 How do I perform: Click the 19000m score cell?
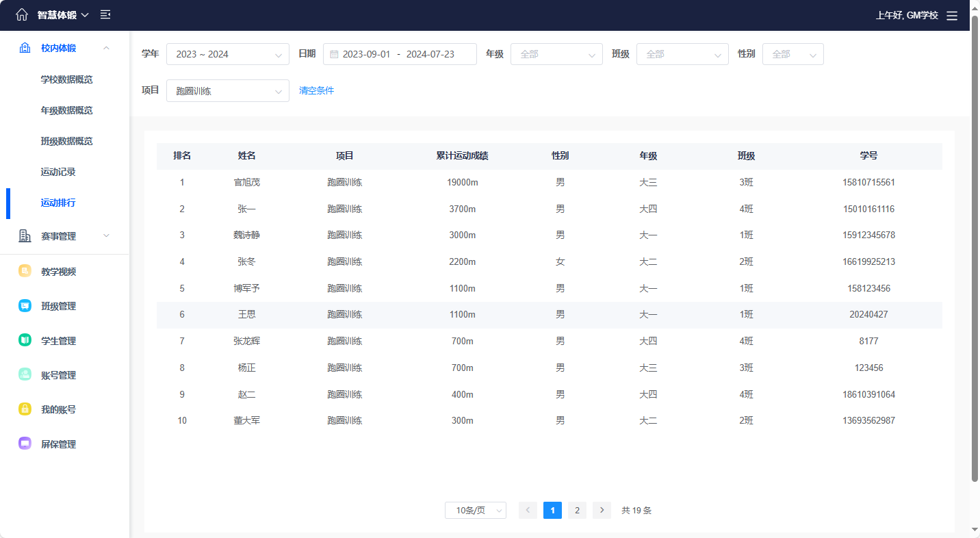pos(463,183)
